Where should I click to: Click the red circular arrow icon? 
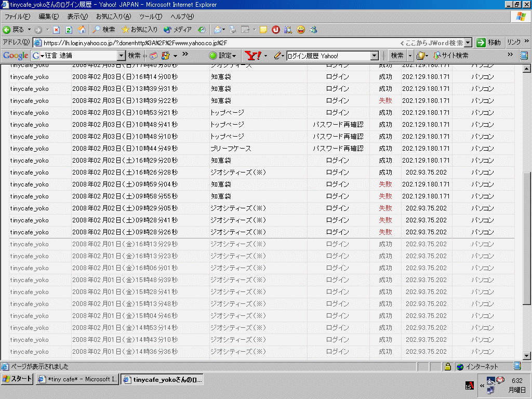275,30
